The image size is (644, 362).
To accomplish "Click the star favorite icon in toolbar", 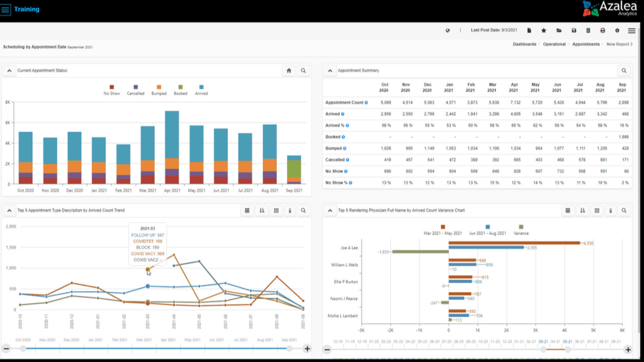I will [544, 31].
